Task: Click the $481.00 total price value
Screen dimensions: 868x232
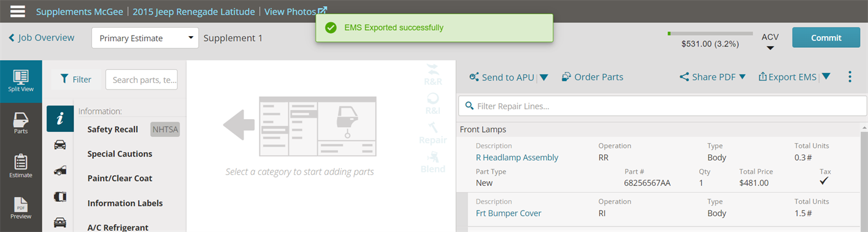Action: point(754,183)
